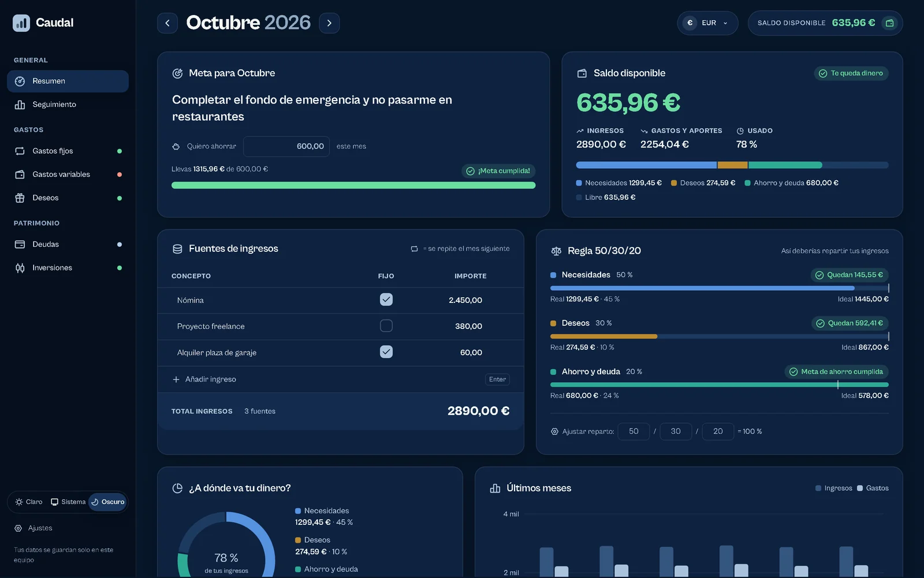Click the scales icon beside Regla 50/30/20
The width and height of the screenshot is (924, 578).
[556, 251]
